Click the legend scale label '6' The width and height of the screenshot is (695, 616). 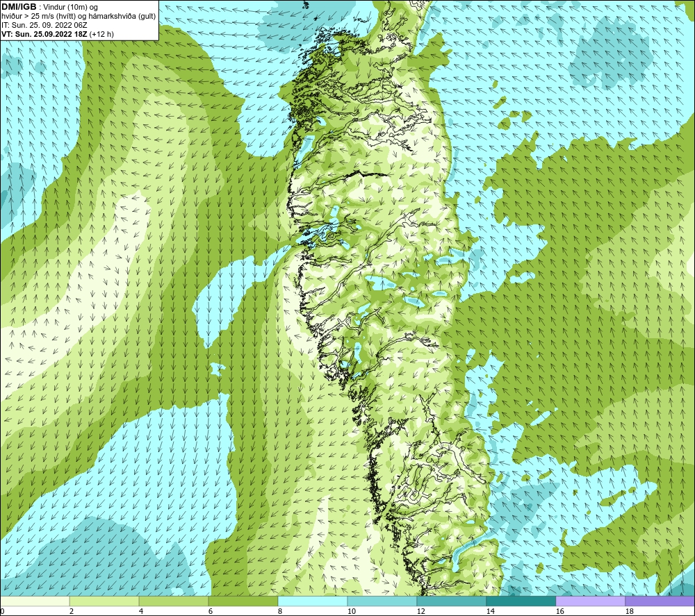click(x=211, y=612)
